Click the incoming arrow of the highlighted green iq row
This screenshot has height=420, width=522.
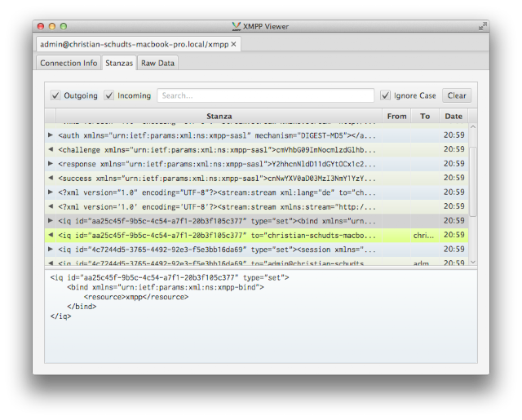coord(51,235)
